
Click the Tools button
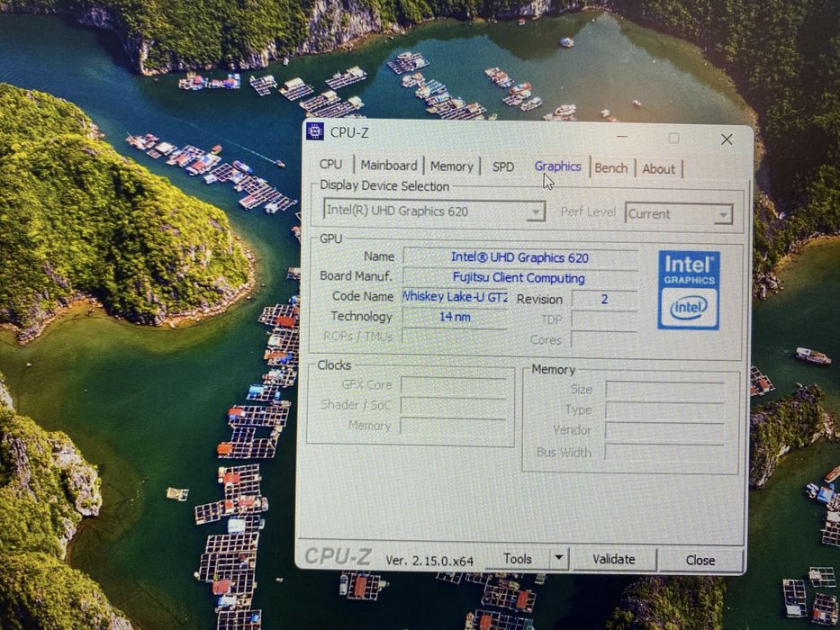(517, 559)
